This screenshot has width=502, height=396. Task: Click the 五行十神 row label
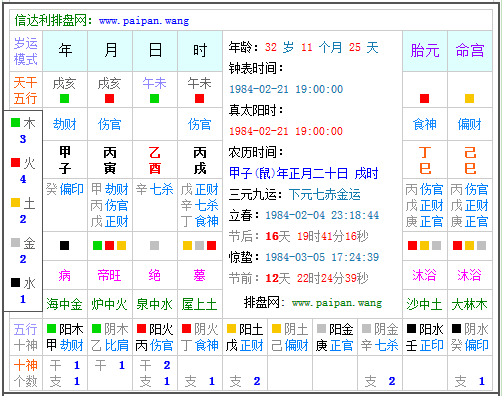(x=26, y=337)
